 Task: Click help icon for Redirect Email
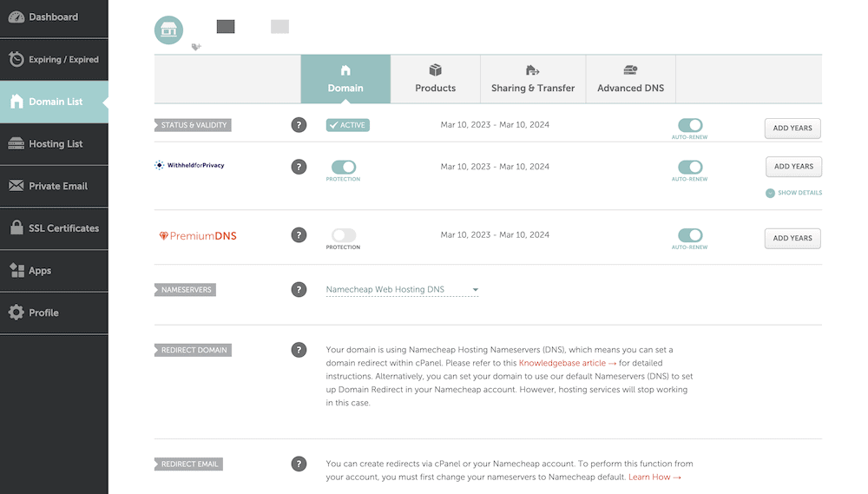point(299,464)
